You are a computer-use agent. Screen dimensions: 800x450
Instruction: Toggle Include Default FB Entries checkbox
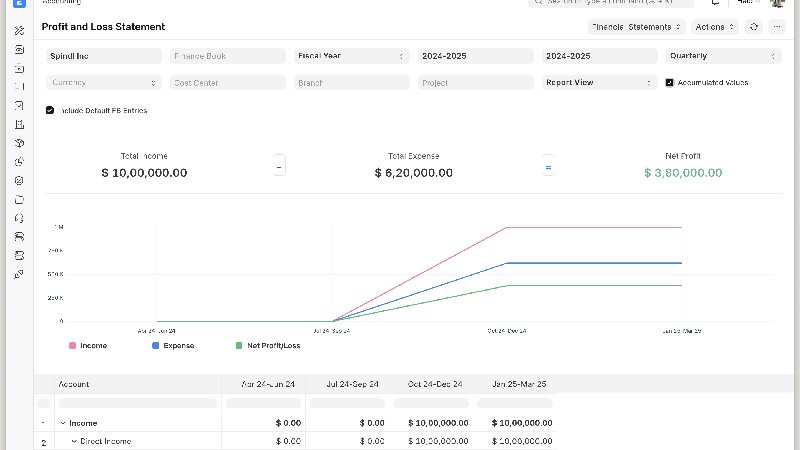[x=50, y=110]
